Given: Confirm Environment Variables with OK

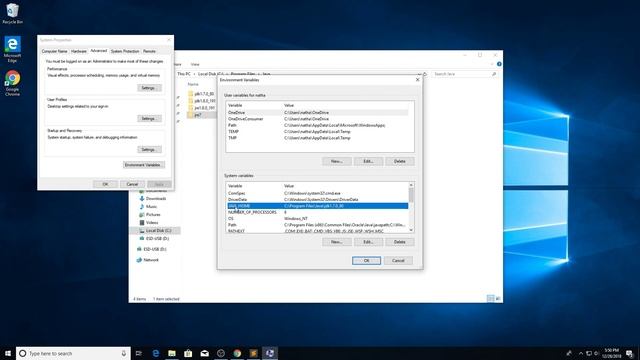Looking at the screenshot, I should [367, 260].
